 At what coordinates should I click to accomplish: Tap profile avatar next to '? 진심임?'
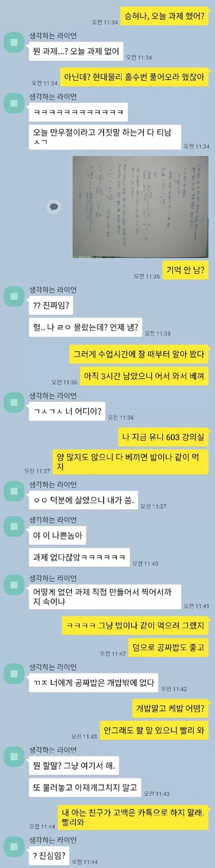14,846
